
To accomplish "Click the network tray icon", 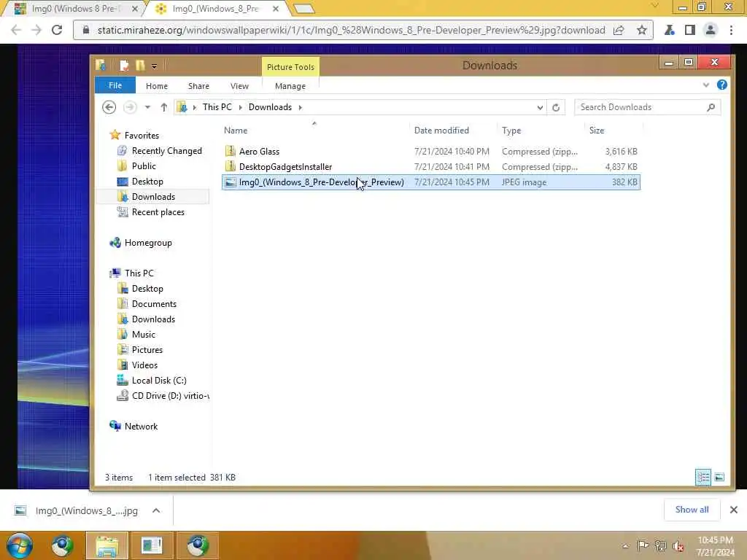I will tap(660, 545).
